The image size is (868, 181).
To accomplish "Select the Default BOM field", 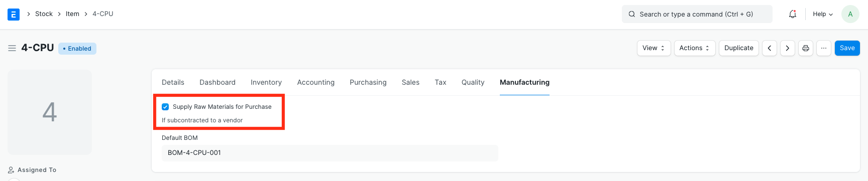I will pyautogui.click(x=330, y=153).
